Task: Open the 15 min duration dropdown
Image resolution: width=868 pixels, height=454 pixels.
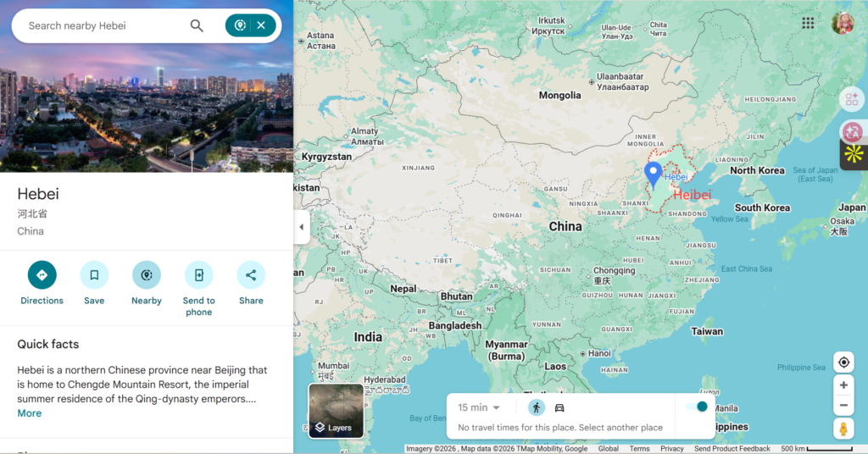Action: click(479, 407)
